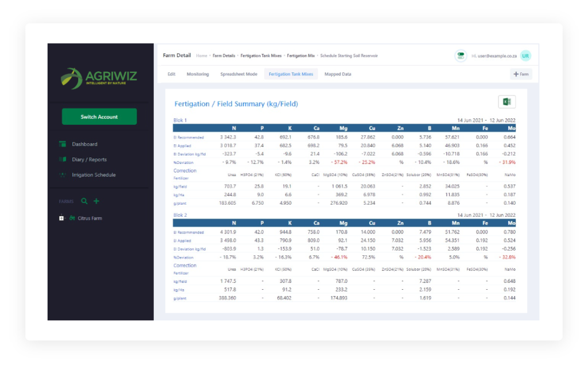Click the + Farm button

click(521, 74)
